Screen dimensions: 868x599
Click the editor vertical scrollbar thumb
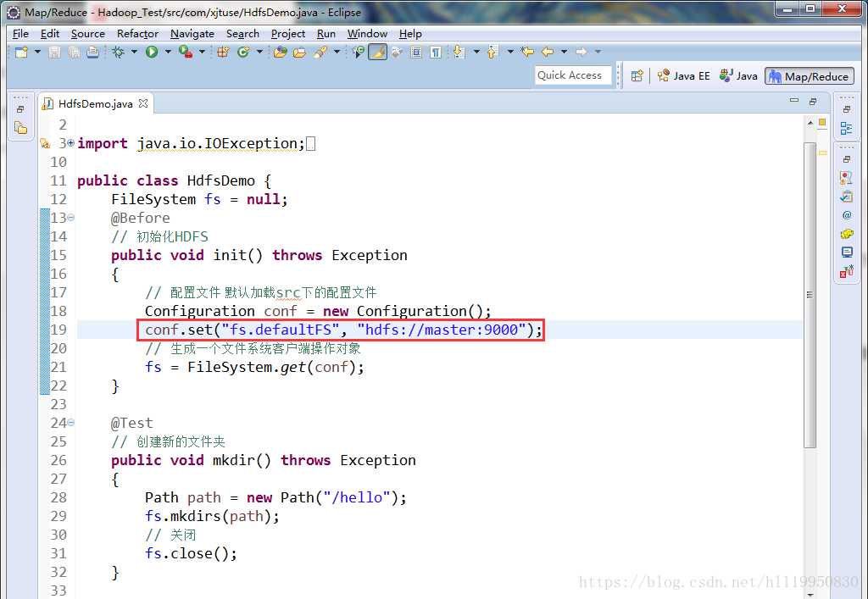pos(810,295)
